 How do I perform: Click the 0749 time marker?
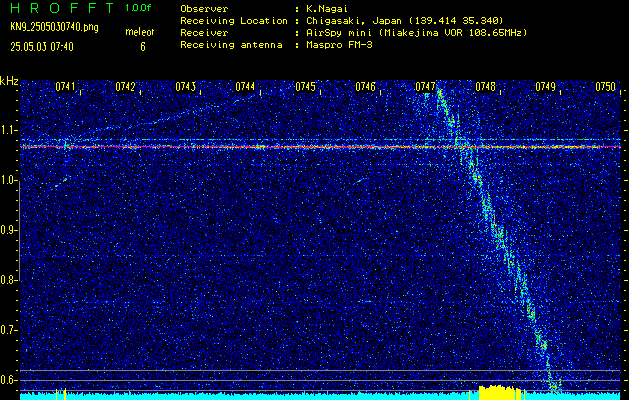546,86
